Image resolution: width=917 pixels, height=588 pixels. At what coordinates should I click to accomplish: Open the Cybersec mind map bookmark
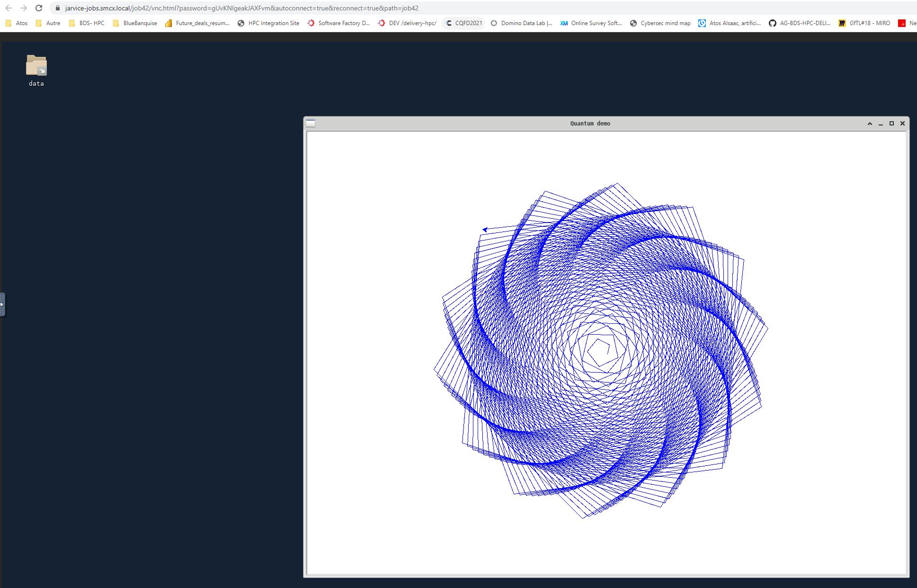660,23
